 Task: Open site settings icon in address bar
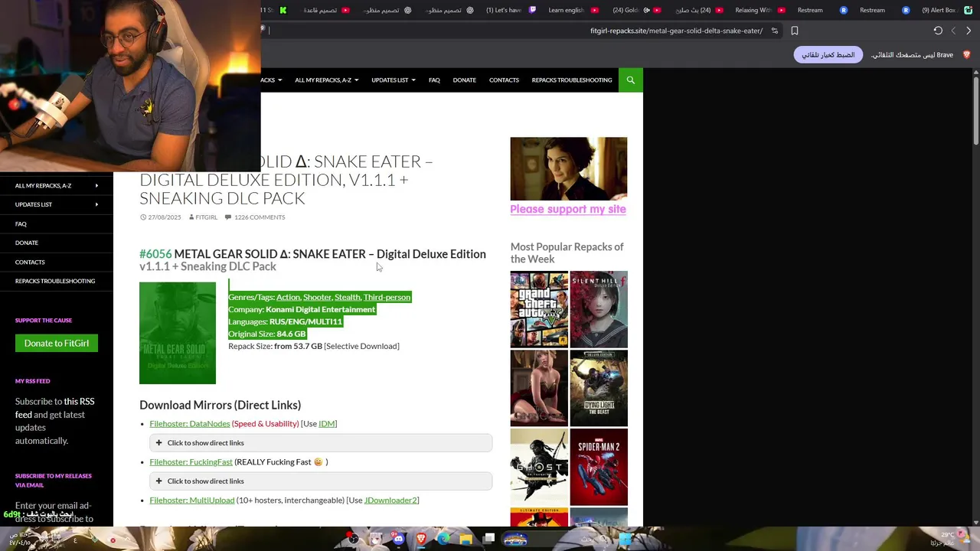click(775, 31)
